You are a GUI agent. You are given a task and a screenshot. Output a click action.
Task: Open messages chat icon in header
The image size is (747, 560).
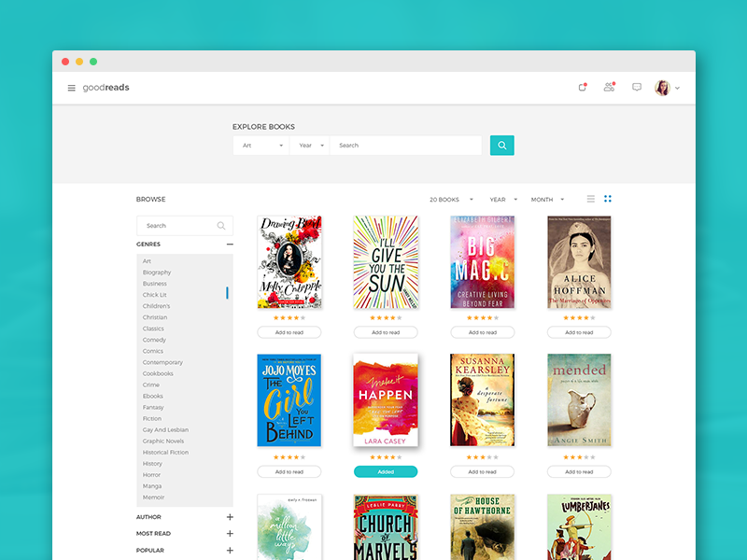(x=637, y=88)
